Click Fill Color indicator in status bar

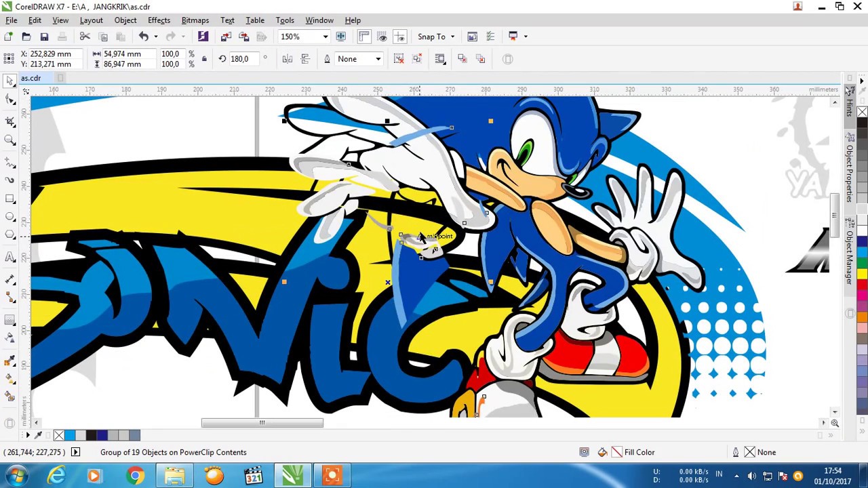coord(633,452)
